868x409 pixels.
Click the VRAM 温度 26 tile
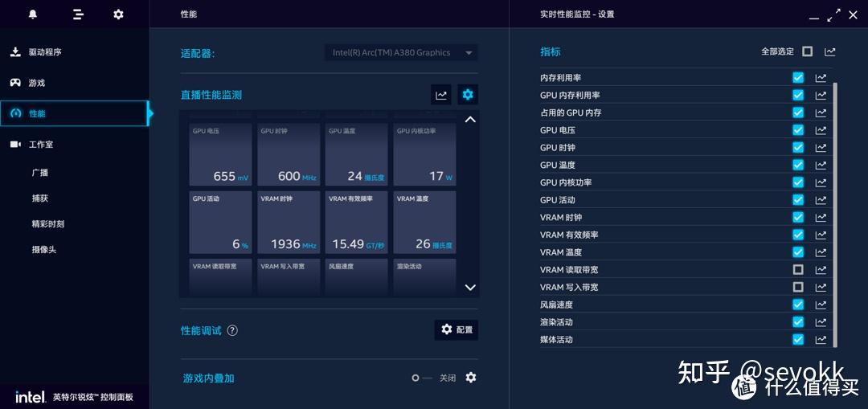[424, 223]
